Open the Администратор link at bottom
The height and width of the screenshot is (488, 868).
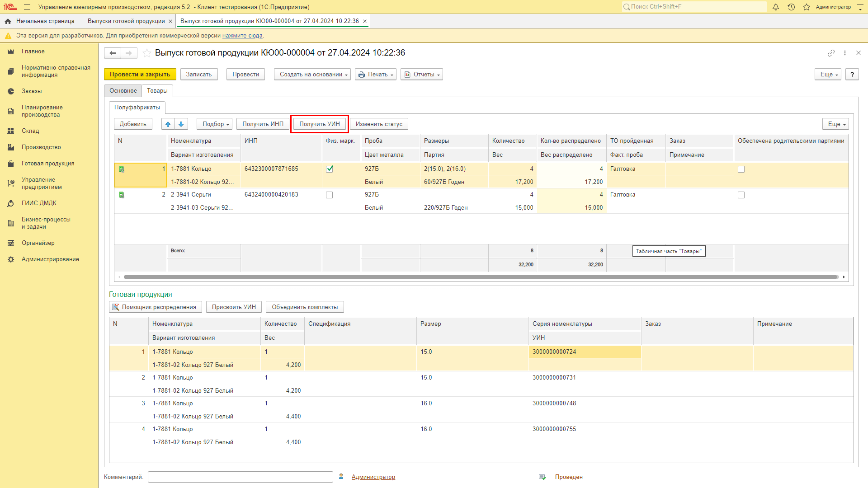click(x=373, y=477)
